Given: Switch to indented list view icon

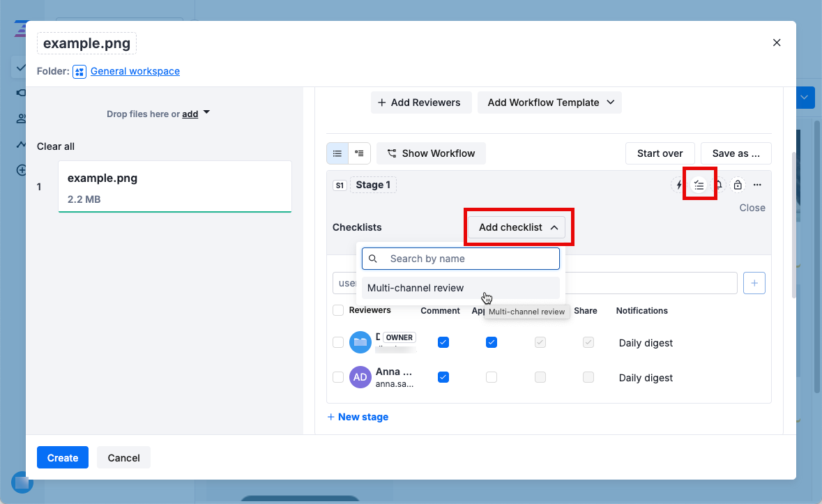Looking at the screenshot, I should point(359,153).
